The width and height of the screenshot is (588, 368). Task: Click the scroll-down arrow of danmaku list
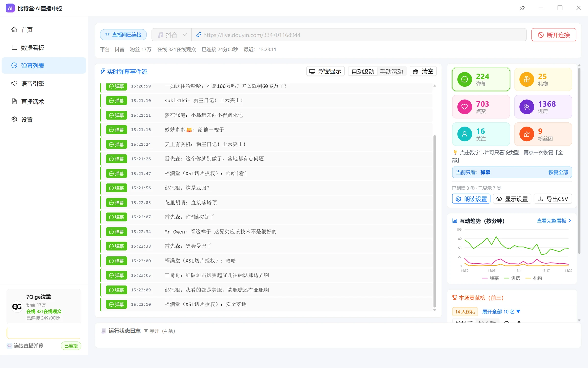coord(435,310)
